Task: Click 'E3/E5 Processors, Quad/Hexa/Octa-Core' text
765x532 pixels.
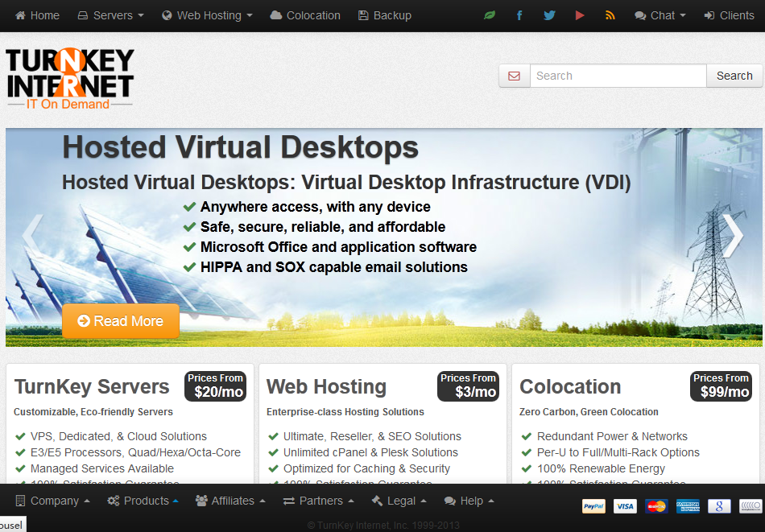Action: (135, 452)
